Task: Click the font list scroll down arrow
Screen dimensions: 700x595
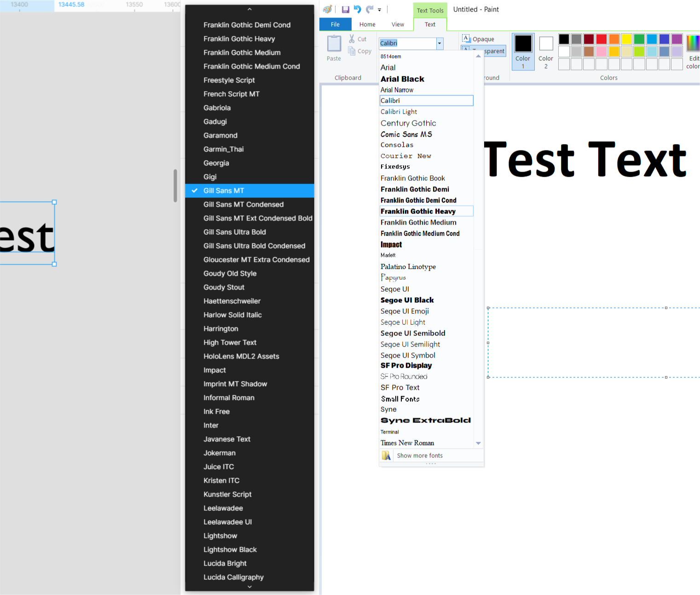Action: pos(478,443)
